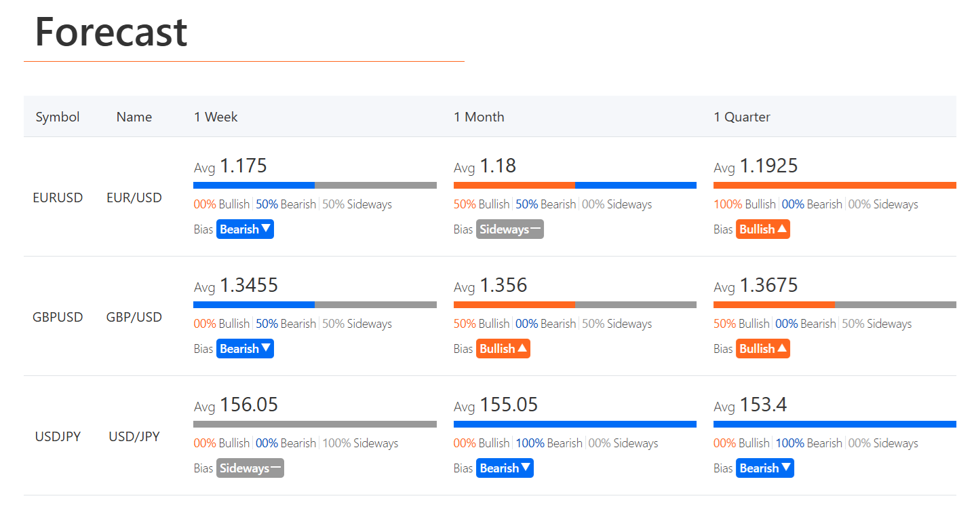The height and width of the screenshot is (507, 980).
Task: Click the GBP/USD 1 Month sentiment bar
Action: (x=575, y=305)
